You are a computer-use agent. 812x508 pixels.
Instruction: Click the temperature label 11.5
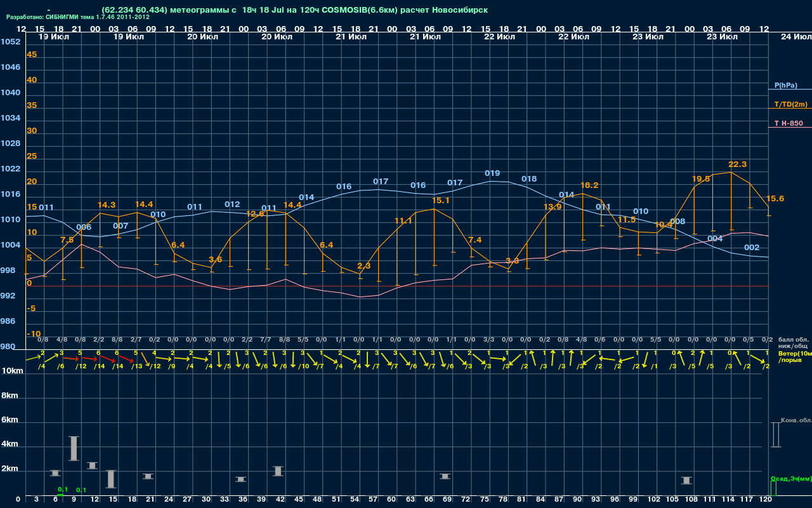click(626, 220)
